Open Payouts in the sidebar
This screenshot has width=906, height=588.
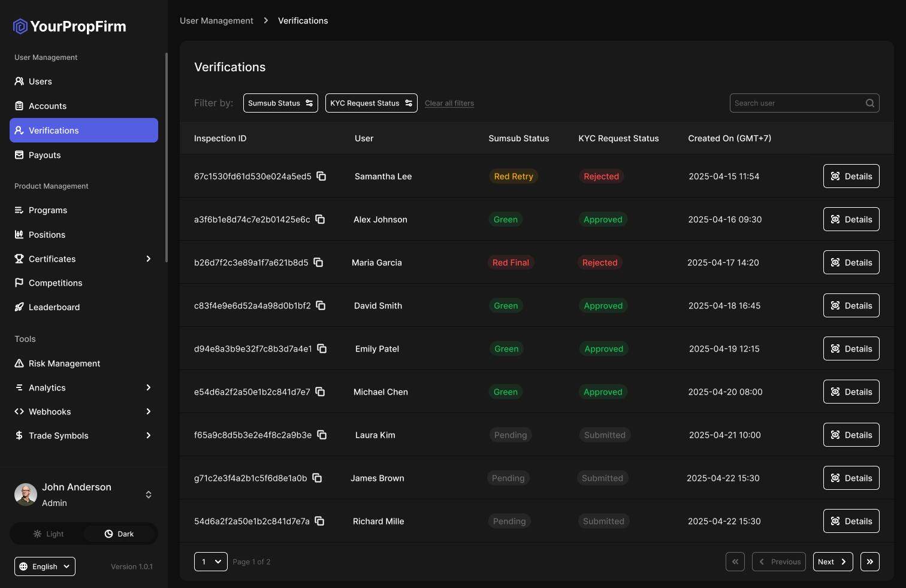[45, 155]
